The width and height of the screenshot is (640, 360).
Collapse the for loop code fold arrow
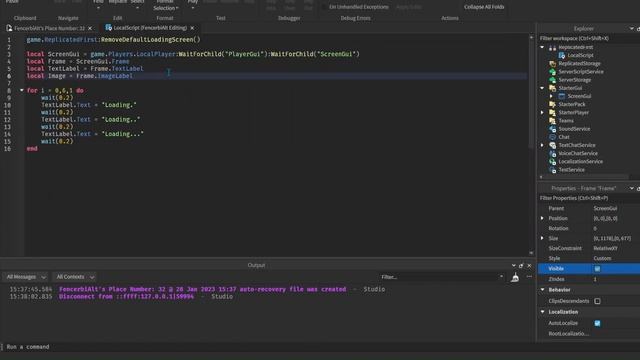(22, 90)
